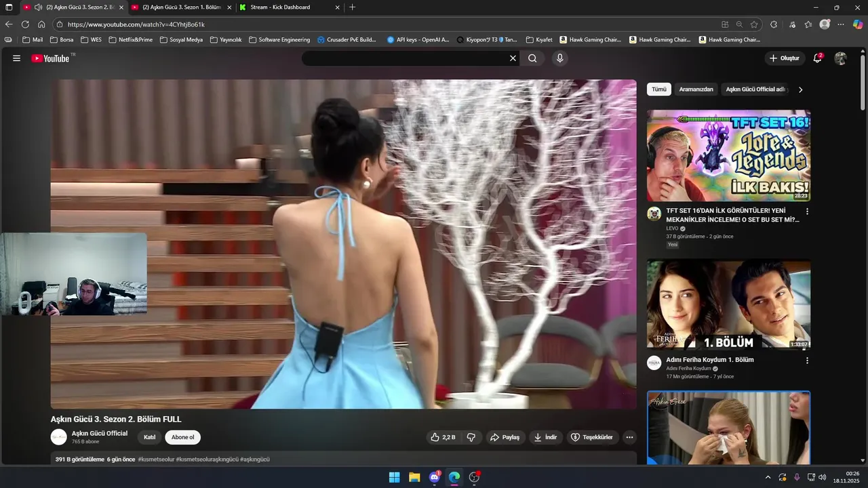868x488 pixels.
Task: Open the Oluştur create button
Action: tap(785, 58)
